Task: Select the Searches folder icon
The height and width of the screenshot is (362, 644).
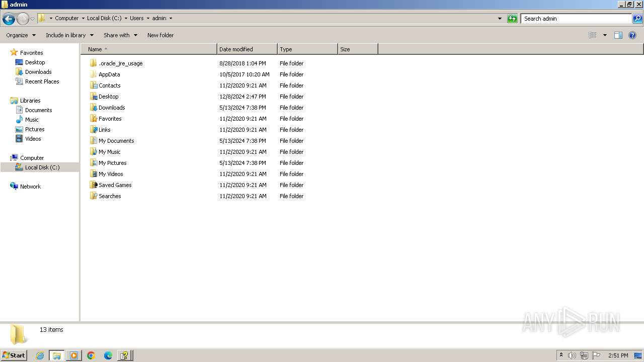Action: (93, 196)
